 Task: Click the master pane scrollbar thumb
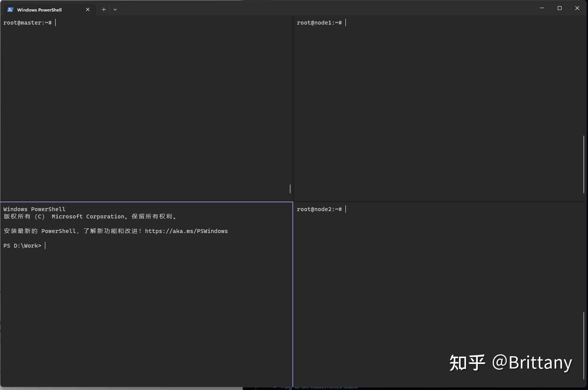[x=290, y=188]
